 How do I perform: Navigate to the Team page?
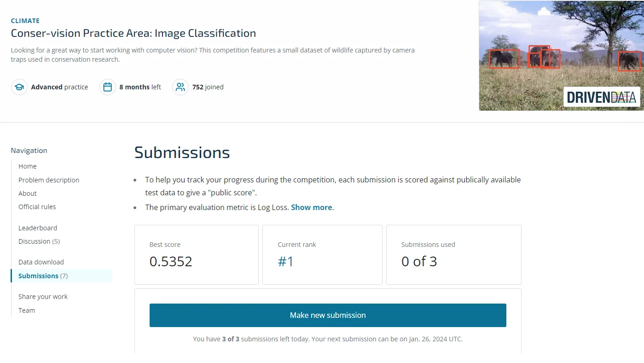(27, 310)
